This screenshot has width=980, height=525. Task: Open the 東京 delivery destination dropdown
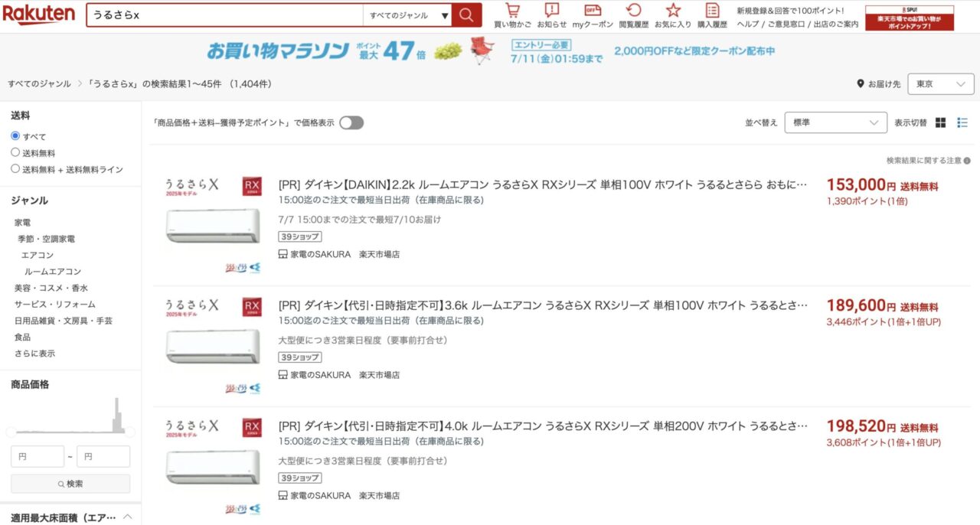(940, 84)
